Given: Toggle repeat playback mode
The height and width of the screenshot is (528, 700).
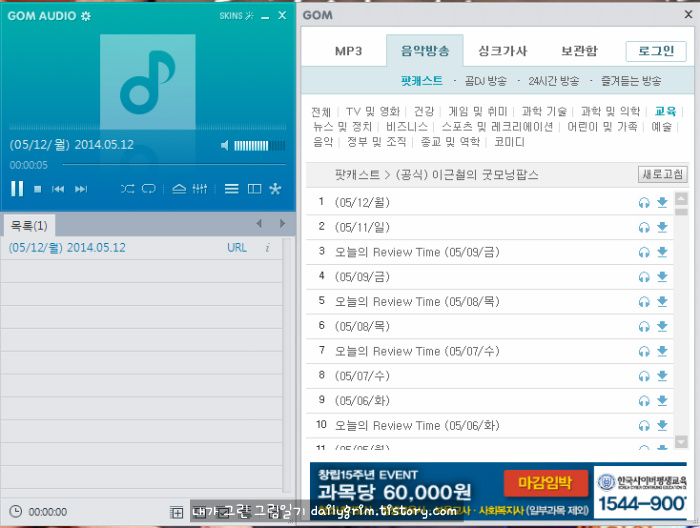Looking at the screenshot, I should tap(149, 189).
